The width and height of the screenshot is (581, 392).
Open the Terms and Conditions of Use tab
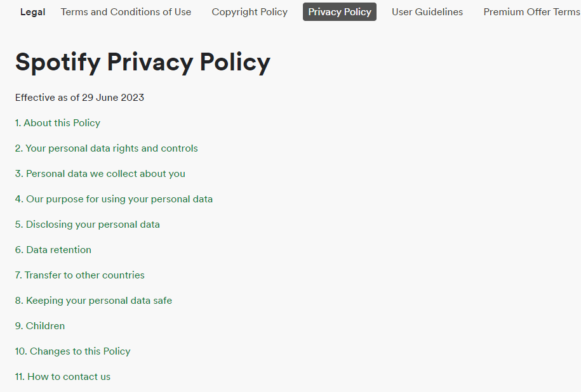pyautogui.click(x=126, y=12)
